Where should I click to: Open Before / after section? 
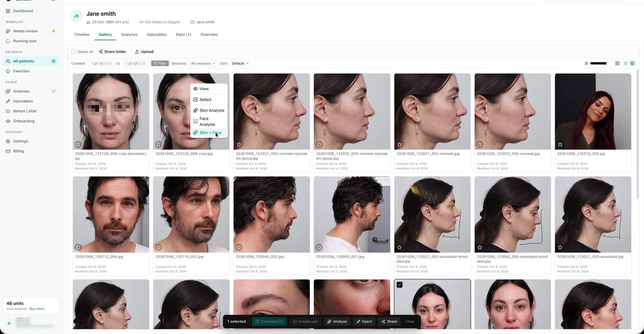[25, 111]
